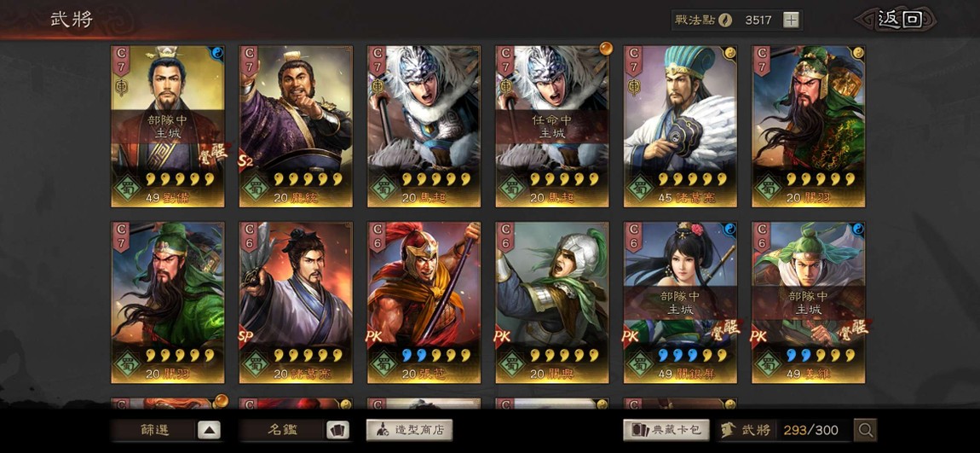
Task: Open the 造型商店 costume shop
Action: pyautogui.click(x=409, y=430)
